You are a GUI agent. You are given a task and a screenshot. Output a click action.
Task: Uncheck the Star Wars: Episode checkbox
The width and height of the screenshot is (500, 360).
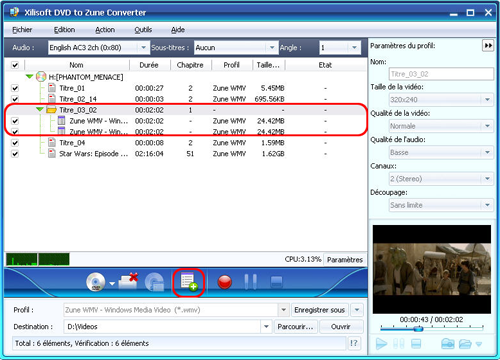click(15, 154)
